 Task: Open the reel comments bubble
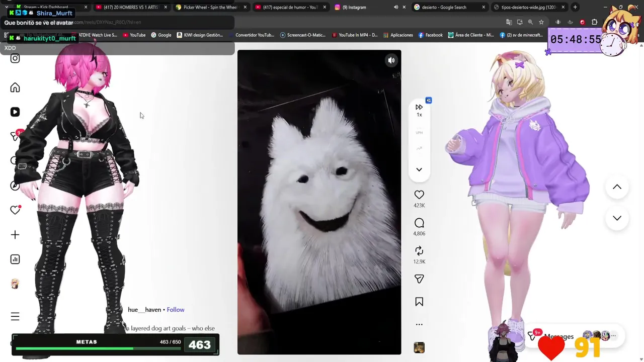click(419, 223)
